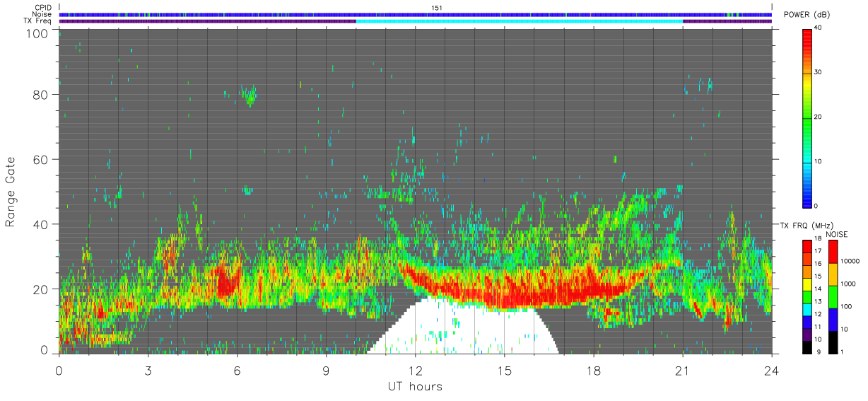Click the purple 10 MHz block in TX FRQ legend

click(x=807, y=335)
